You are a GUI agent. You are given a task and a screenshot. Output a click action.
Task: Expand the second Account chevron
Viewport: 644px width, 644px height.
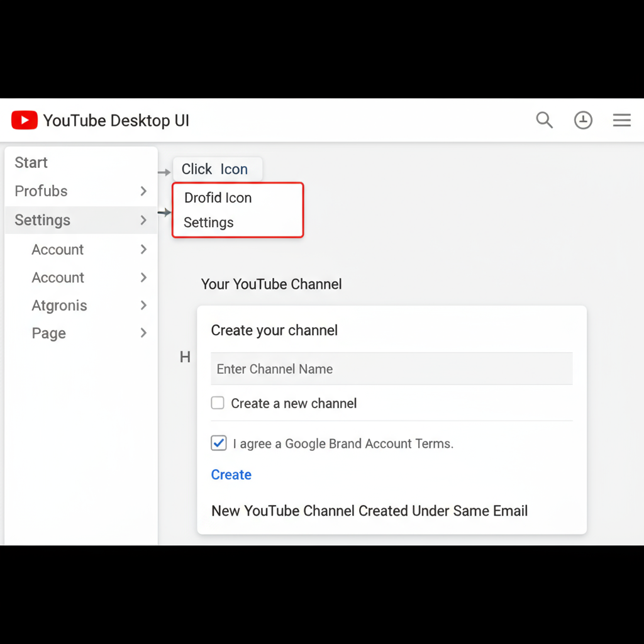point(143,277)
